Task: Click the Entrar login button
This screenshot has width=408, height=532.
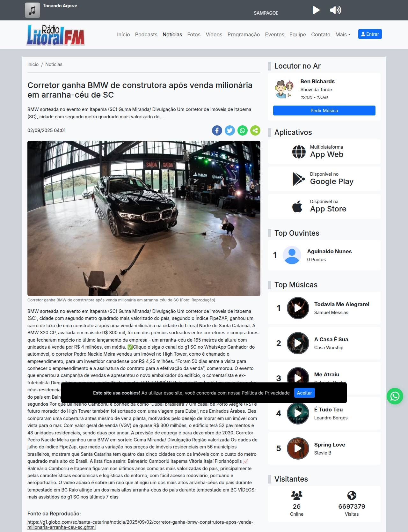Action: 370,34
